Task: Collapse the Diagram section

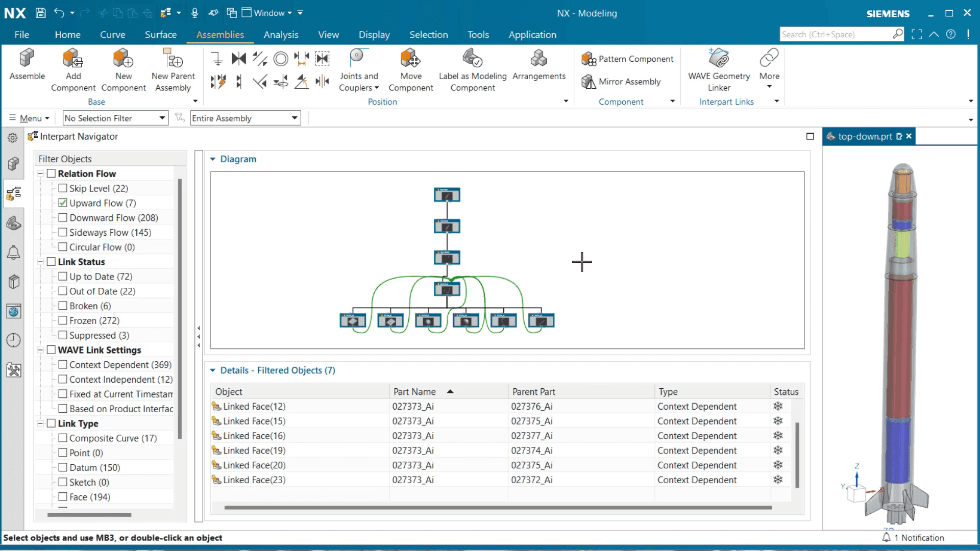Action: click(x=213, y=159)
